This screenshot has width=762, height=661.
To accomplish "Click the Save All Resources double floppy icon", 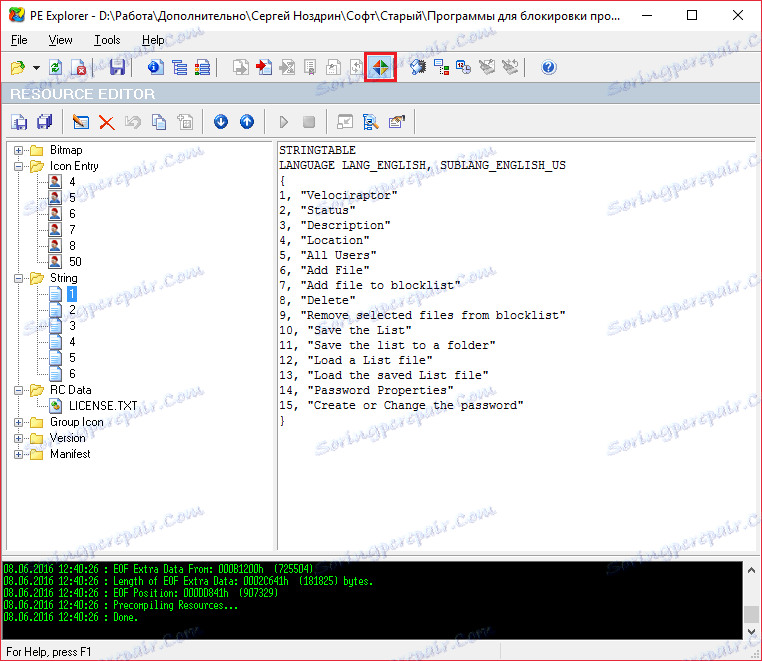I will (x=45, y=122).
